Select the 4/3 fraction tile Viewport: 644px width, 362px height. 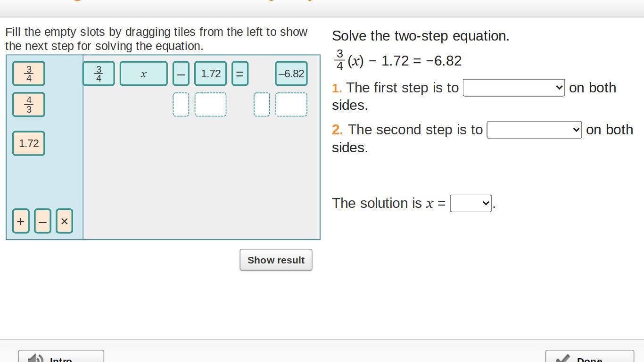[29, 105]
